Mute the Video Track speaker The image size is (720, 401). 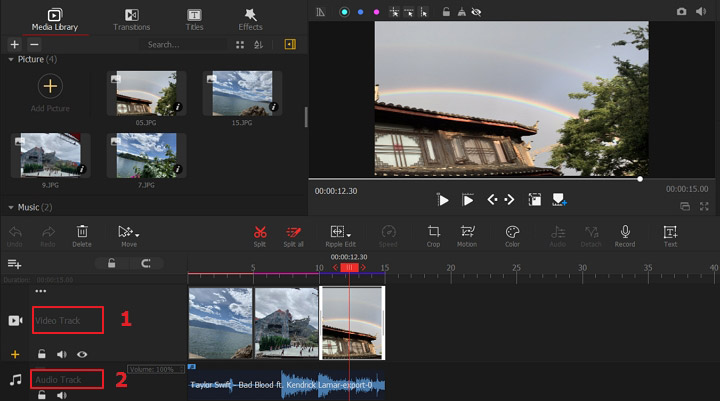tap(62, 354)
